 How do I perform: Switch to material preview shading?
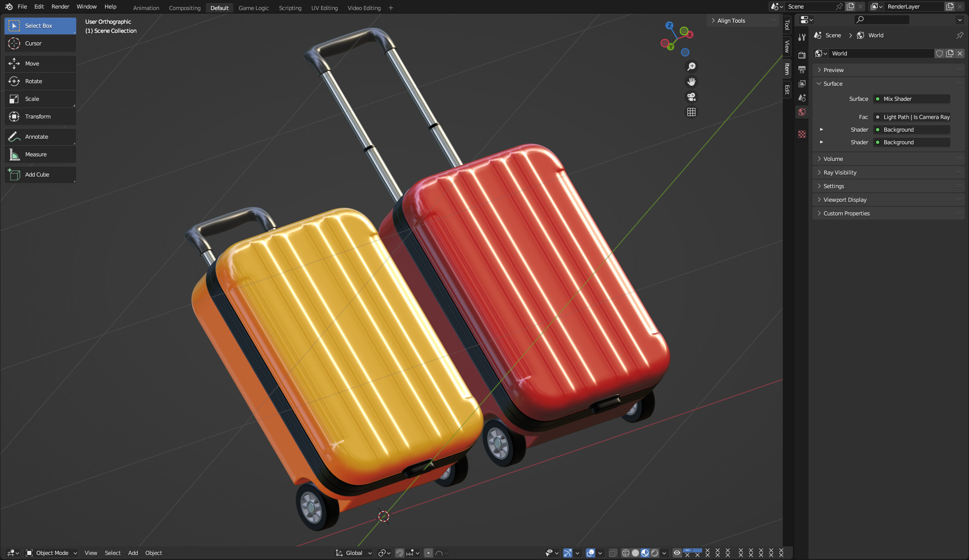click(645, 553)
